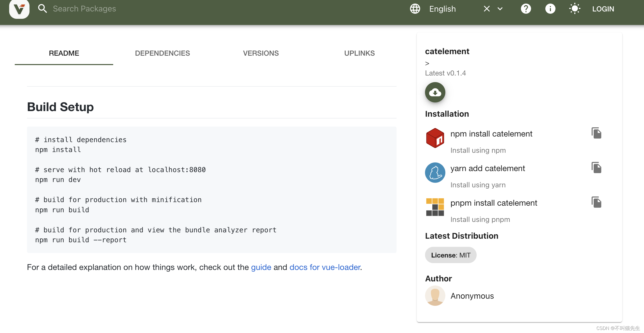Switch to the VERSIONS tab
The image size is (644, 333).
[x=261, y=53]
